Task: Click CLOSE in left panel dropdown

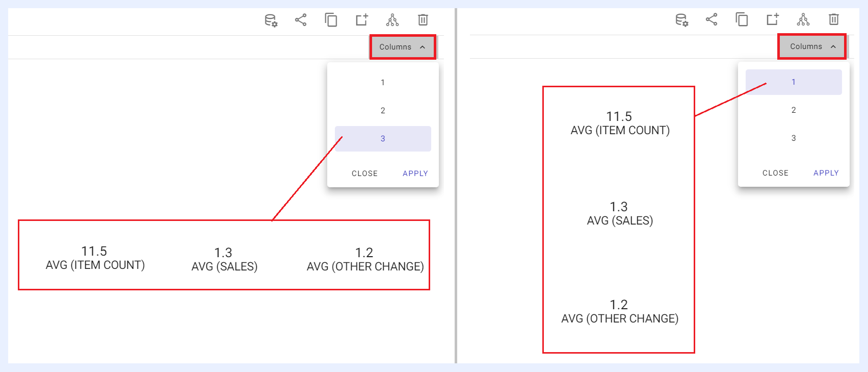Action: point(365,173)
